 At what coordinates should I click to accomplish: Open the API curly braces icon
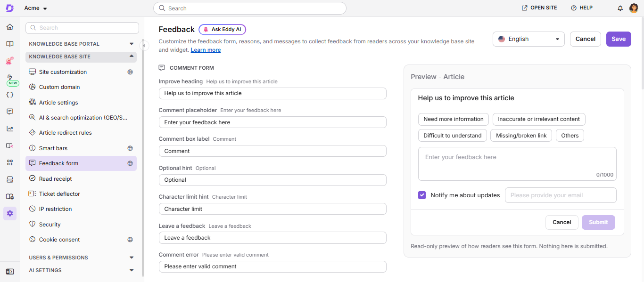pyautogui.click(x=10, y=95)
